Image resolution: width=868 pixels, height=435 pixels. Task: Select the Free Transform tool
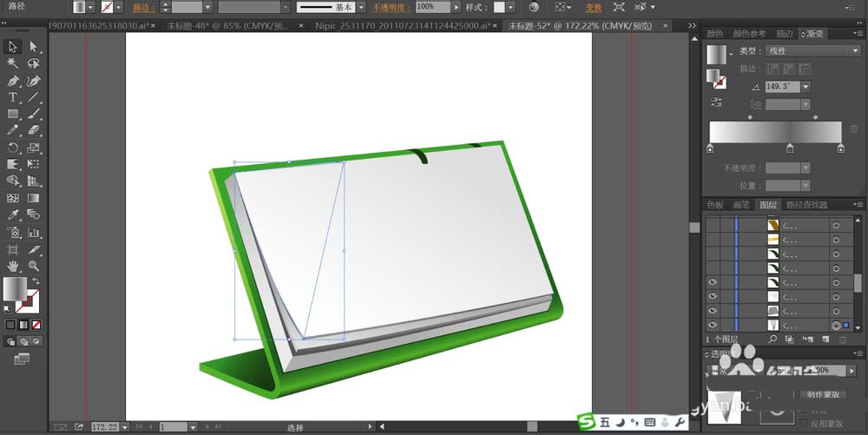tap(33, 164)
